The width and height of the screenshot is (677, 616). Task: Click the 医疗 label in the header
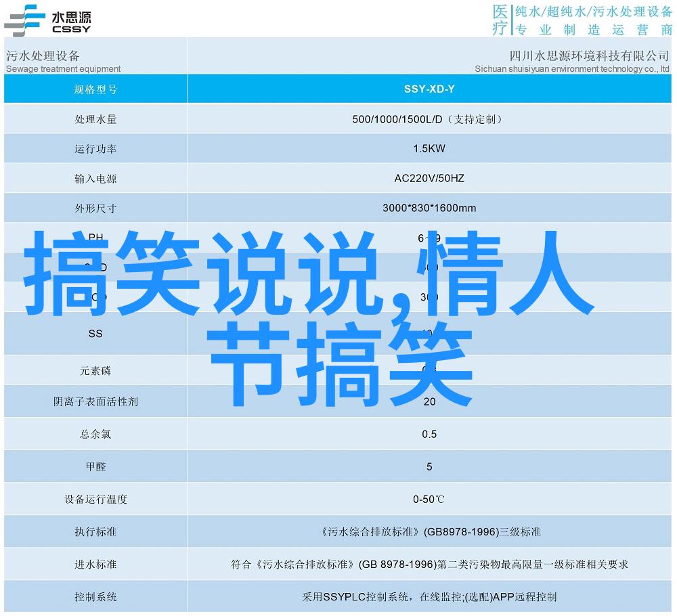[500, 20]
